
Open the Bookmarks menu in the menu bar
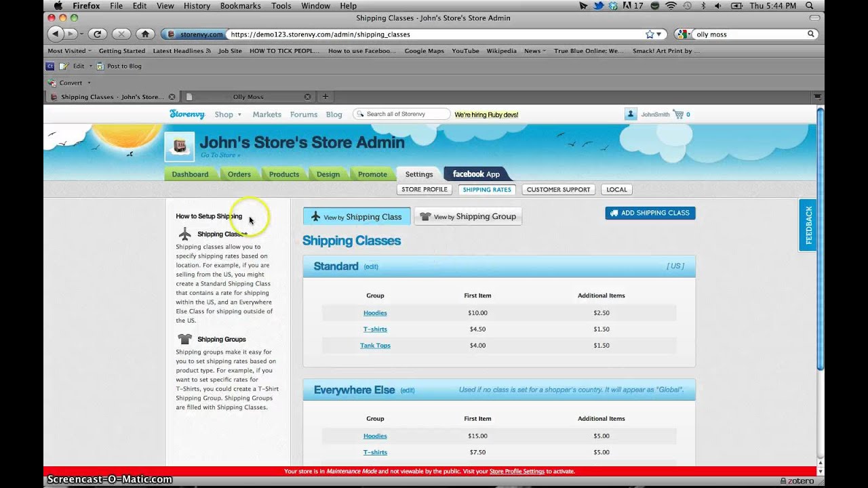[240, 5]
